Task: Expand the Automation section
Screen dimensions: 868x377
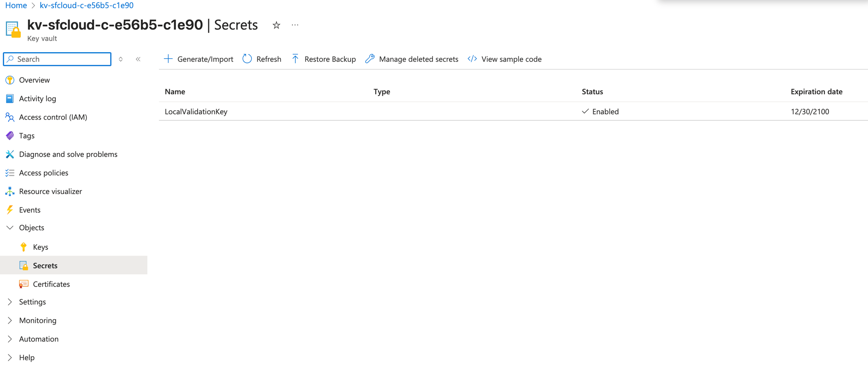Action: coord(10,339)
